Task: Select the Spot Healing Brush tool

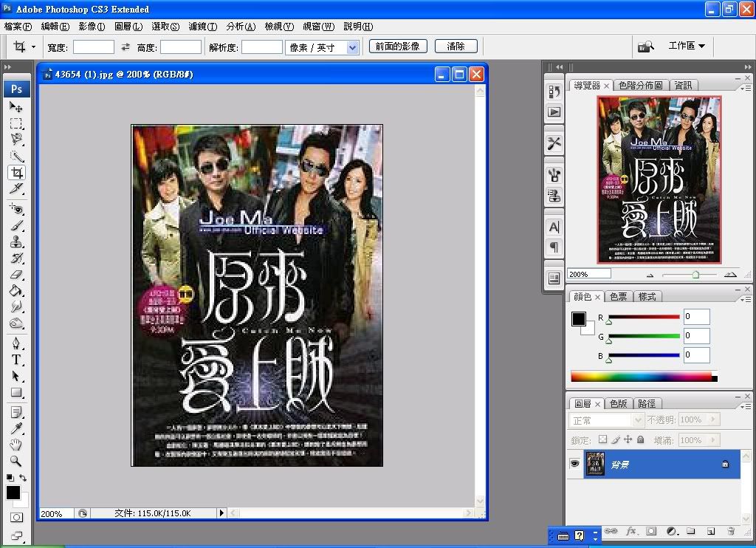Action: click(x=16, y=209)
